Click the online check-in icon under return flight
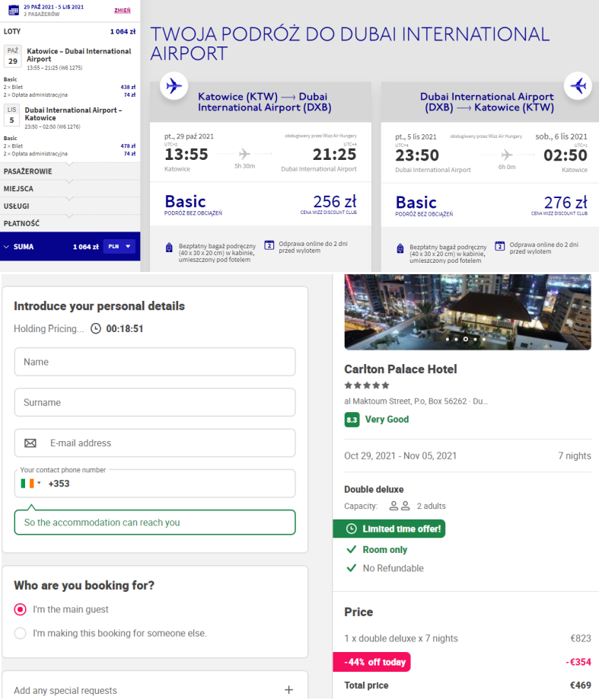 coord(499,246)
